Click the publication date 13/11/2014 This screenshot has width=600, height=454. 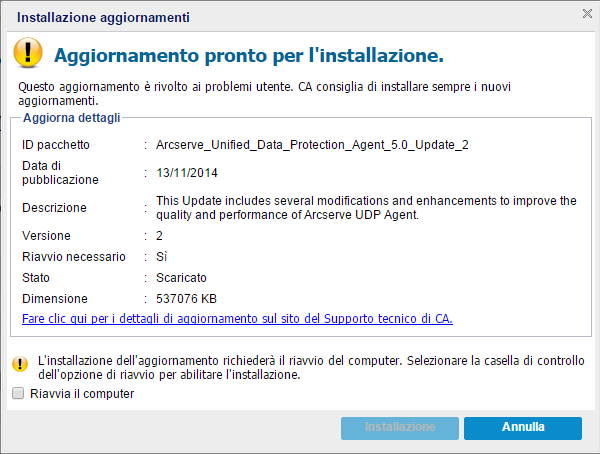coord(190,172)
